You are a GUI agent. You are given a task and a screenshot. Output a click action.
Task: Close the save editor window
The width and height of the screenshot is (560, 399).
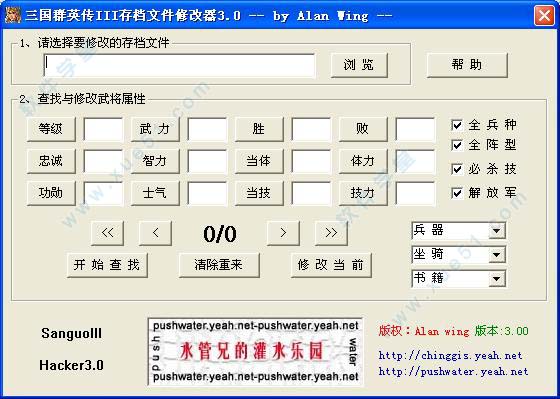tap(544, 15)
